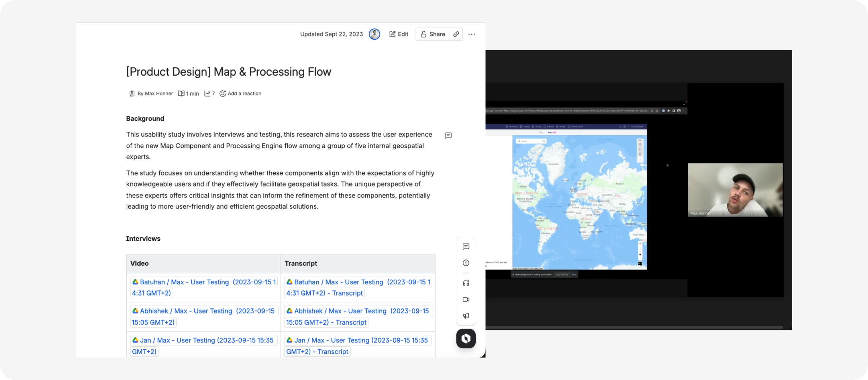Click the headphones icon in the floating sidebar
The height and width of the screenshot is (380, 868).
click(466, 283)
